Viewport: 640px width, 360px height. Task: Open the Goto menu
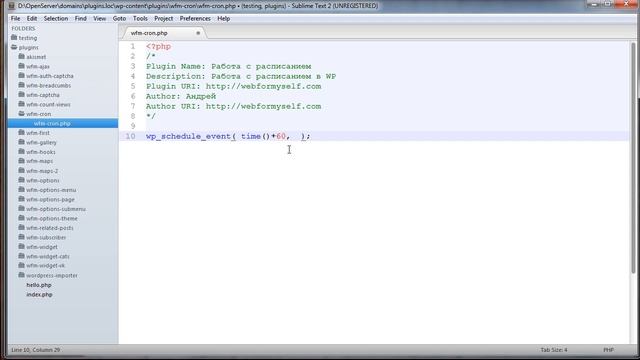pos(119,18)
